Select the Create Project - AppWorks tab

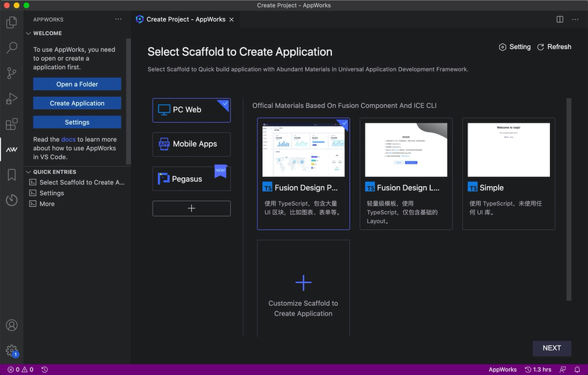[x=185, y=19]
